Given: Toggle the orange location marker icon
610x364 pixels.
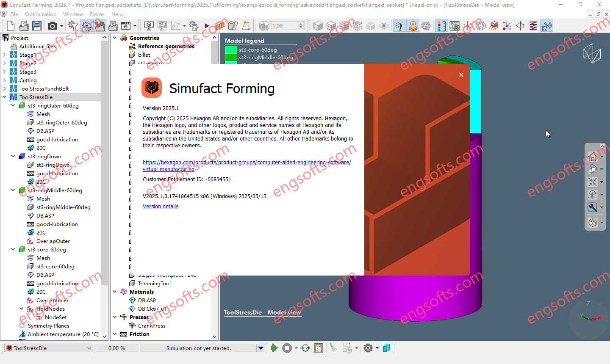Looking at the screenshot, I should [413, 26].
